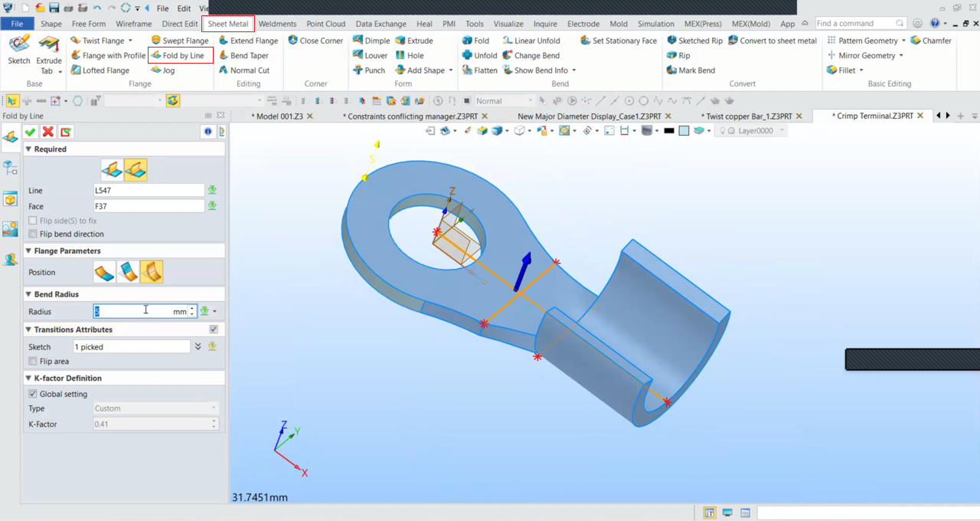Click the Convert to sheet metal button
980x521 pixels.
772,41
